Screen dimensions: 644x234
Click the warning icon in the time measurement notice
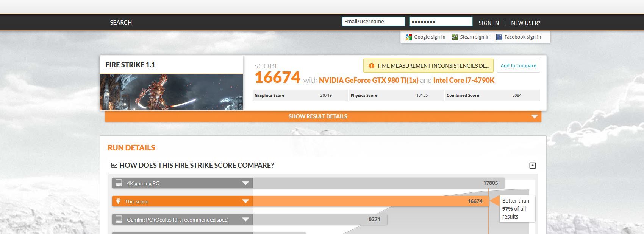click(371, 66)
